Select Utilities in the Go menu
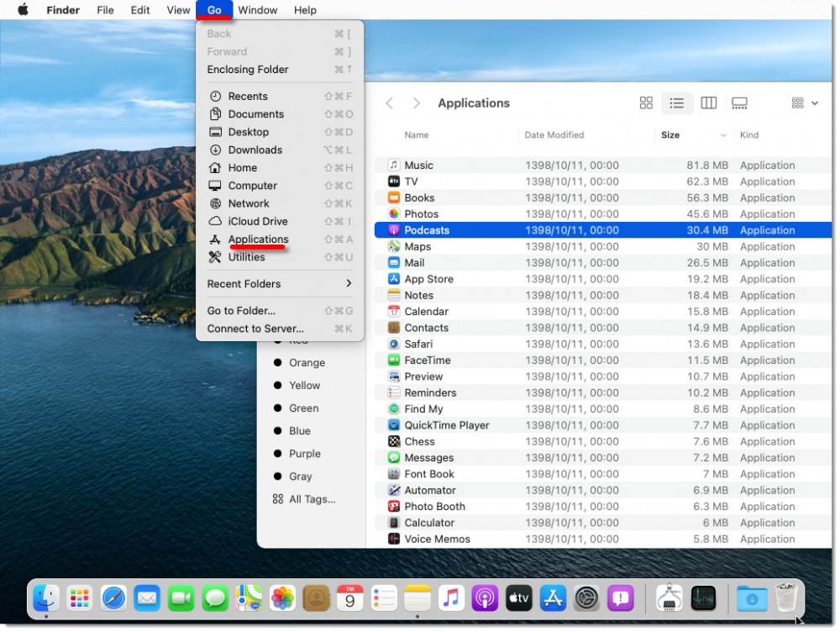840x632 pixels. point(247,257)
